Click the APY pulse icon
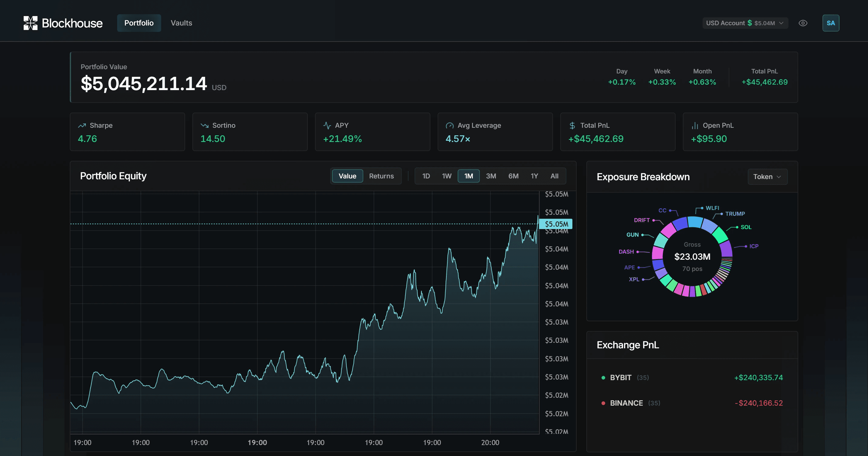Image resolution: width=868 pixels, height=456 pixels. tap(327, 126)
